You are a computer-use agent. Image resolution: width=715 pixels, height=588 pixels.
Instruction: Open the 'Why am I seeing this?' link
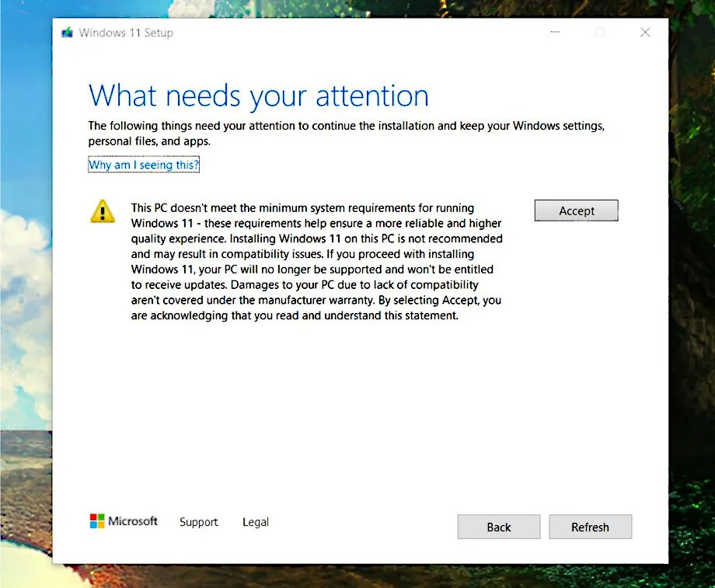pyautogui.click(x=144, y=165)
